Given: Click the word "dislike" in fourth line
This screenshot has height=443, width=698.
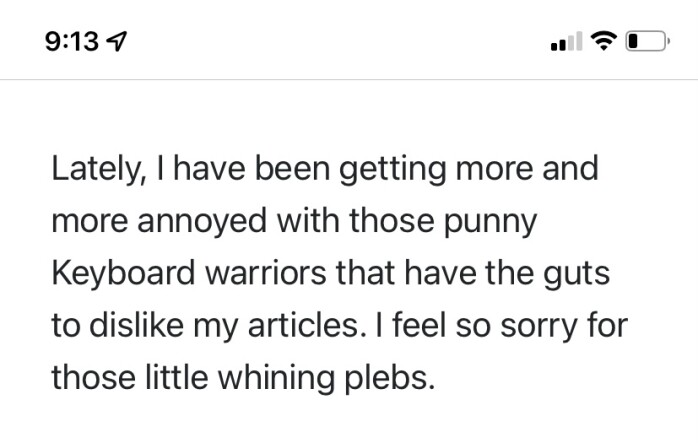Looking at the screenshot, I should [136, 325].
